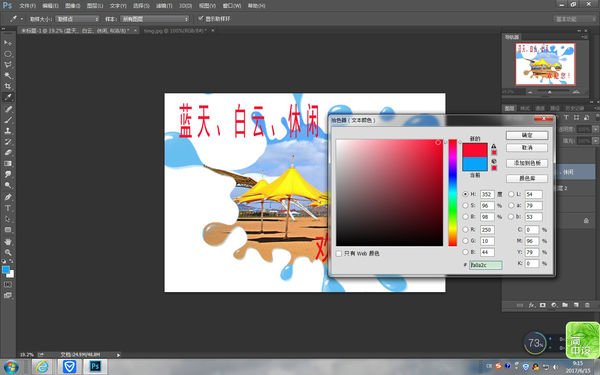
Task: Select the Eraser tool
Action: [x=8, y=152]
